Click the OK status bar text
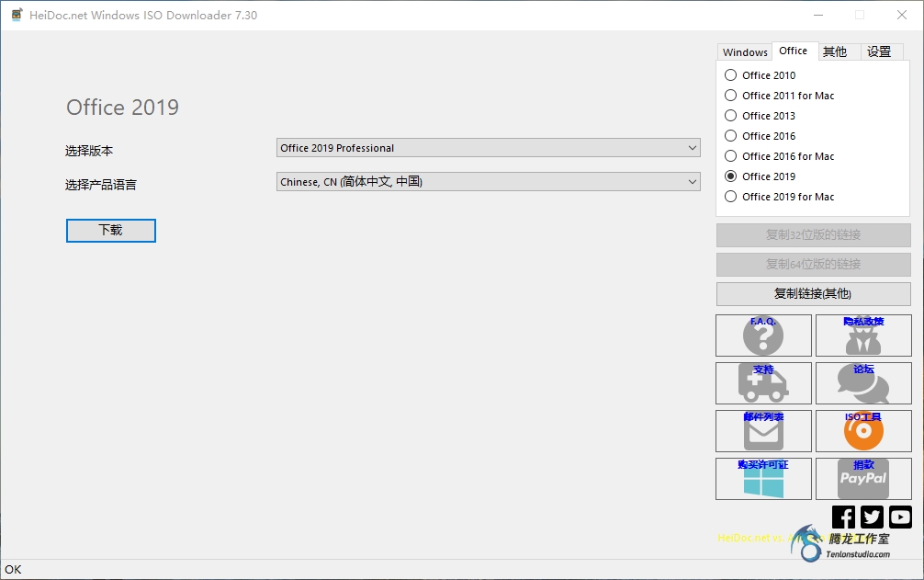The image size is (924, 580). coord(13,569)
